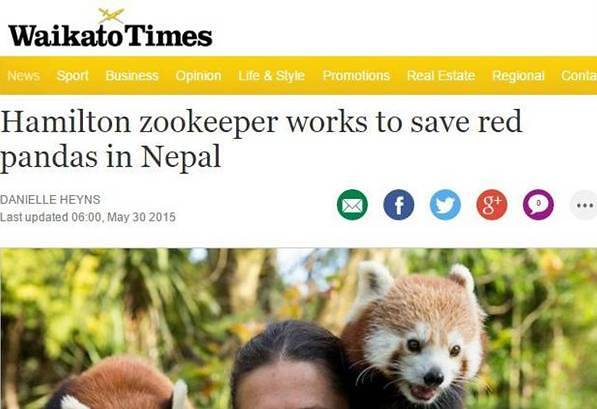Select the Regional menu item
Screen dimensions: 597x409
[x=518, y=75]
